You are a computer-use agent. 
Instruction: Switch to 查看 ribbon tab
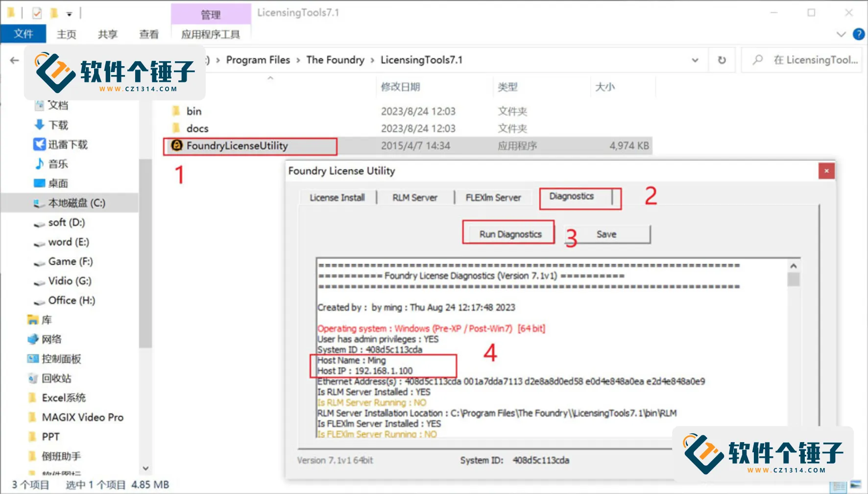pyautogui.click(x=149, y=34)
